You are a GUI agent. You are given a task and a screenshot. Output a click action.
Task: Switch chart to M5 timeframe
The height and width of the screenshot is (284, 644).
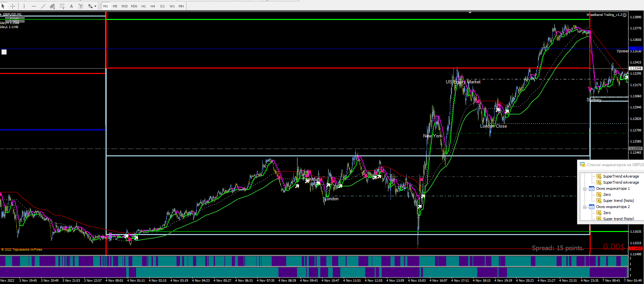pos(115,6)
